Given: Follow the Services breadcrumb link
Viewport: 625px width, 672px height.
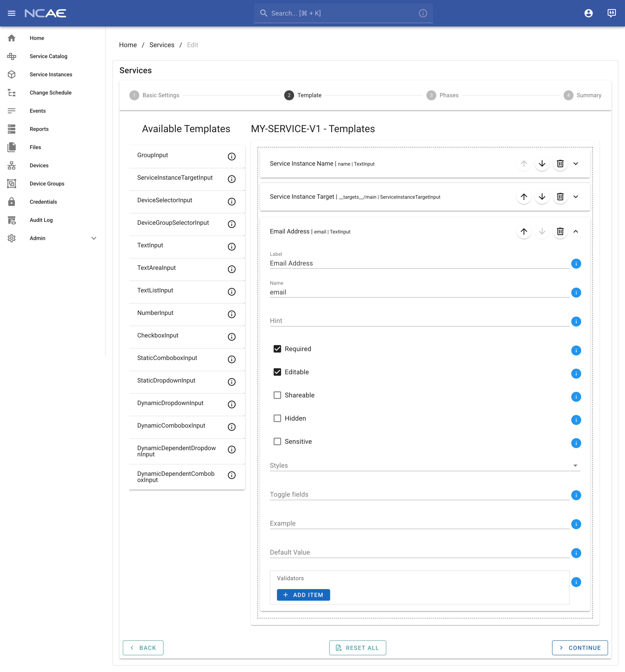Looking at the screenshot, I should click(x=162, y=45).
